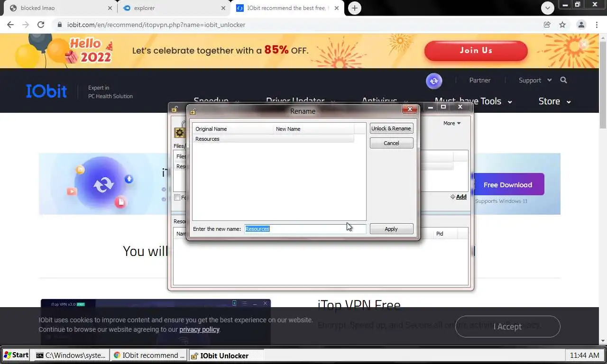Open the IObit logo homepage link
This screenshot has height=364, width=607.
46,91
